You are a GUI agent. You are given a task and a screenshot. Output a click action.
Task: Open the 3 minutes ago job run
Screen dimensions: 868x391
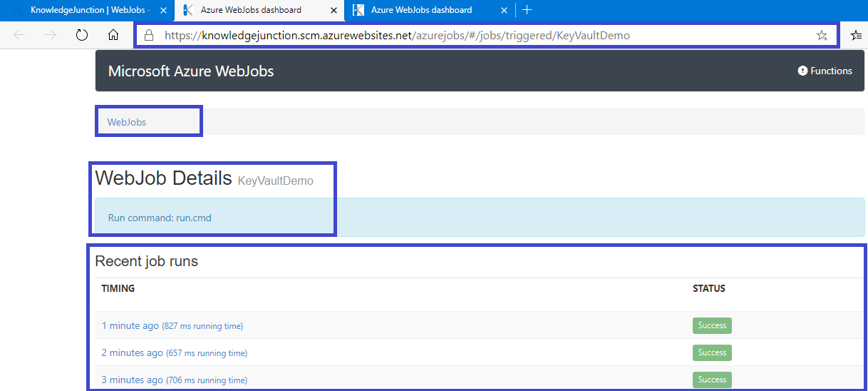(175, 380)
